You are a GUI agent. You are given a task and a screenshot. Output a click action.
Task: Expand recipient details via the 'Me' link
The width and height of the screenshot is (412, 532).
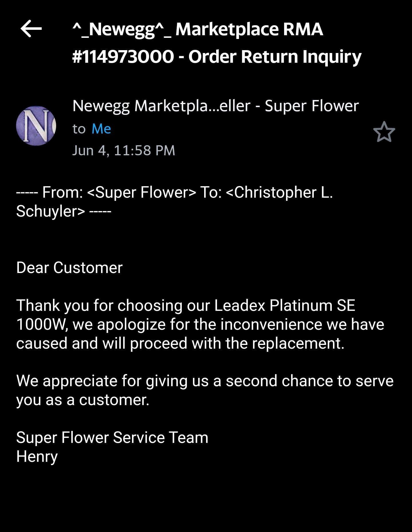point(101,129)
